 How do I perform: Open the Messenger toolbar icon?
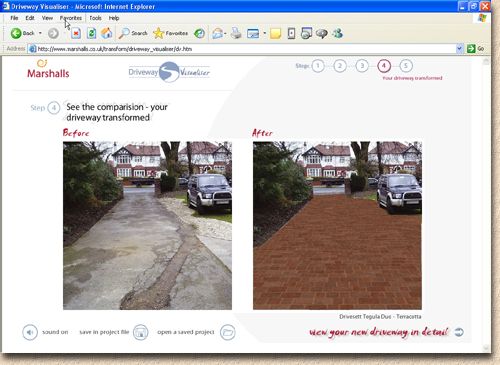click(337, 33)
